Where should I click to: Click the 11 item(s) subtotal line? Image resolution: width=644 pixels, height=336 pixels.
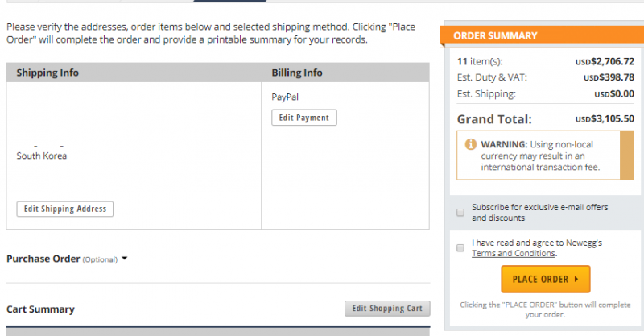[x=546, y=61]
